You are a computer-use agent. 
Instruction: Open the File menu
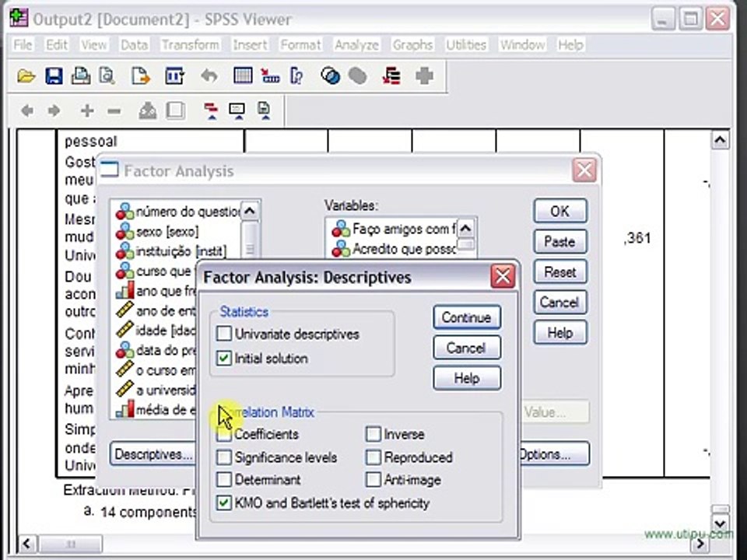click(23, 45)
